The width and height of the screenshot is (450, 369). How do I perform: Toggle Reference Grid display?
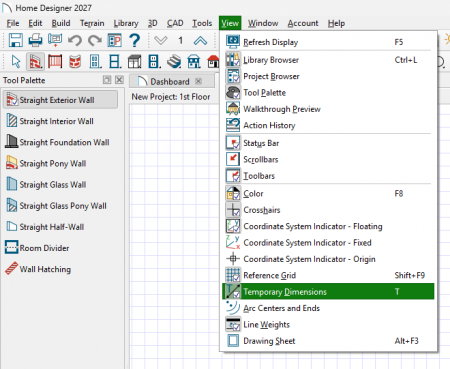pyautogui.click(x=328, y=275)
